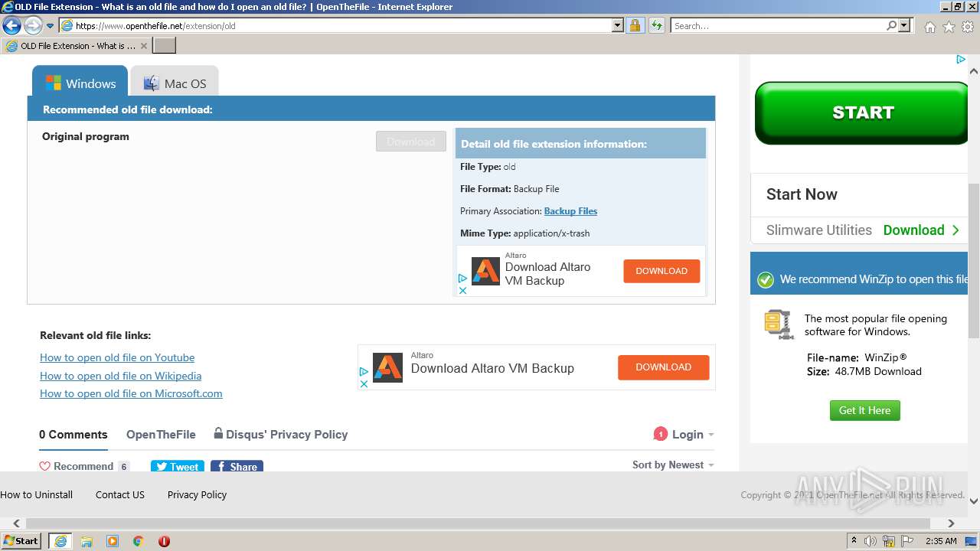Open the Disqus Login dropdown

[x=693, y=435]
